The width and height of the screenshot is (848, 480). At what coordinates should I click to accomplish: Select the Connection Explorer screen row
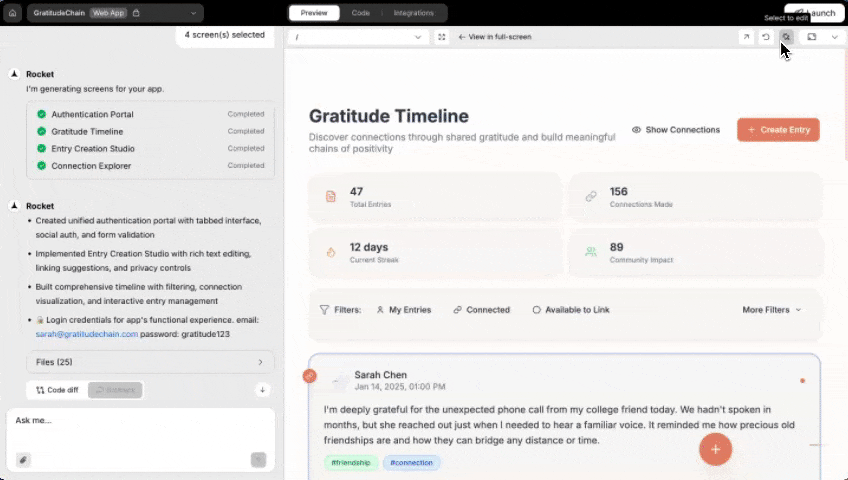click(x=150, y=165)
